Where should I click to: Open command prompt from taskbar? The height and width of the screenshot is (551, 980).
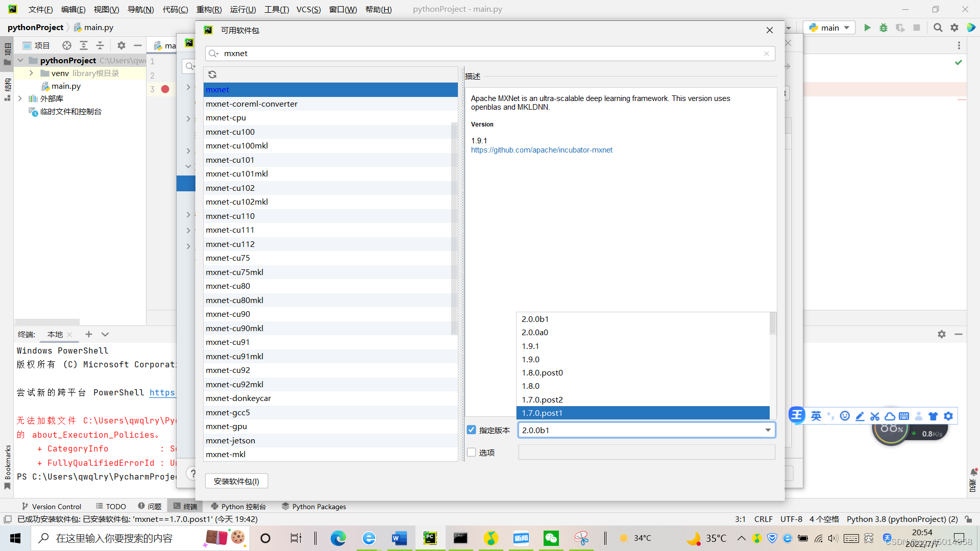coord(460,538)
